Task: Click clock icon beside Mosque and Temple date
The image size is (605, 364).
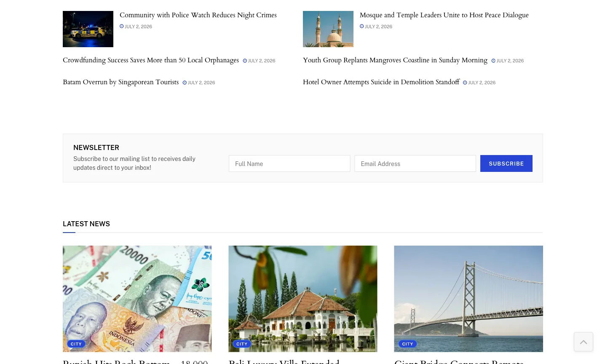Action: [362, 26]
